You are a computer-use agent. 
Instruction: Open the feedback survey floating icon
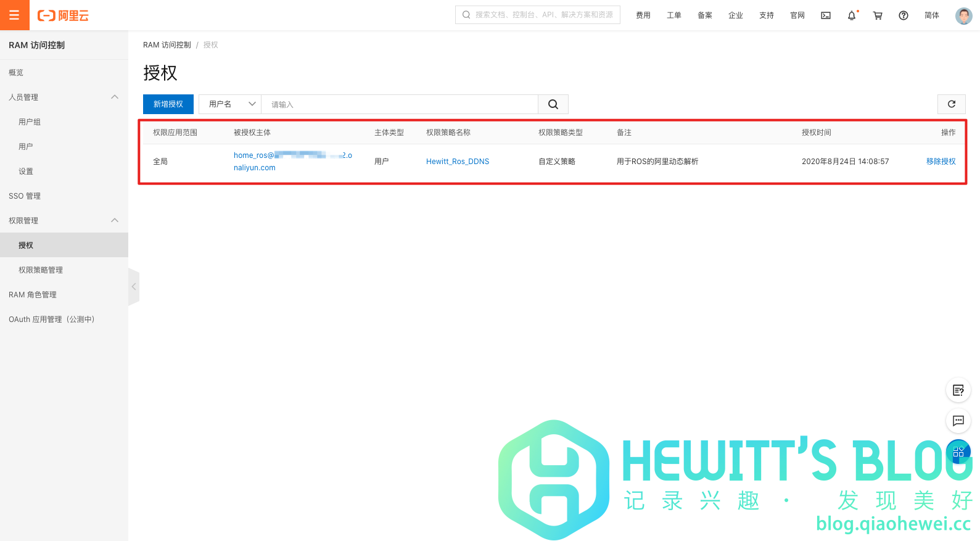[958, 390]
